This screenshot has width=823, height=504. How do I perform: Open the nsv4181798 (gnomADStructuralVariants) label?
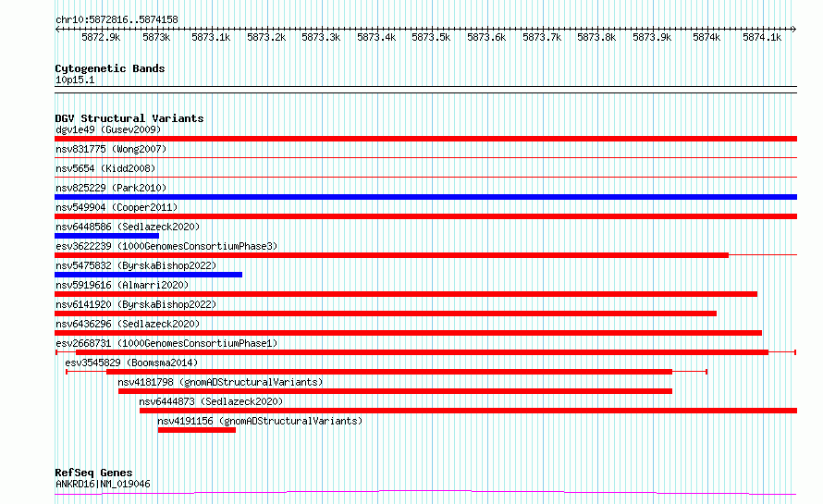click(x=220, y=382)
